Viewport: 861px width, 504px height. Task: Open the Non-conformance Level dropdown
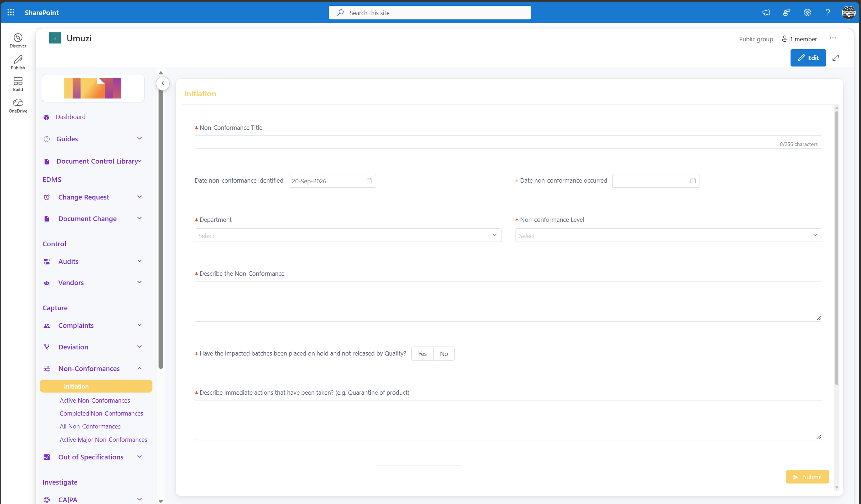668,235
